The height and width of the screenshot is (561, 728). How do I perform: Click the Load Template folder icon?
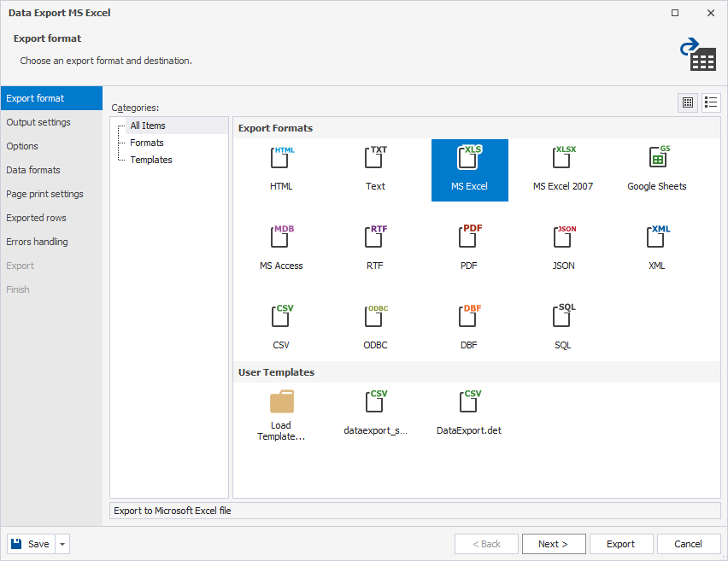click(x=281, y=401)
